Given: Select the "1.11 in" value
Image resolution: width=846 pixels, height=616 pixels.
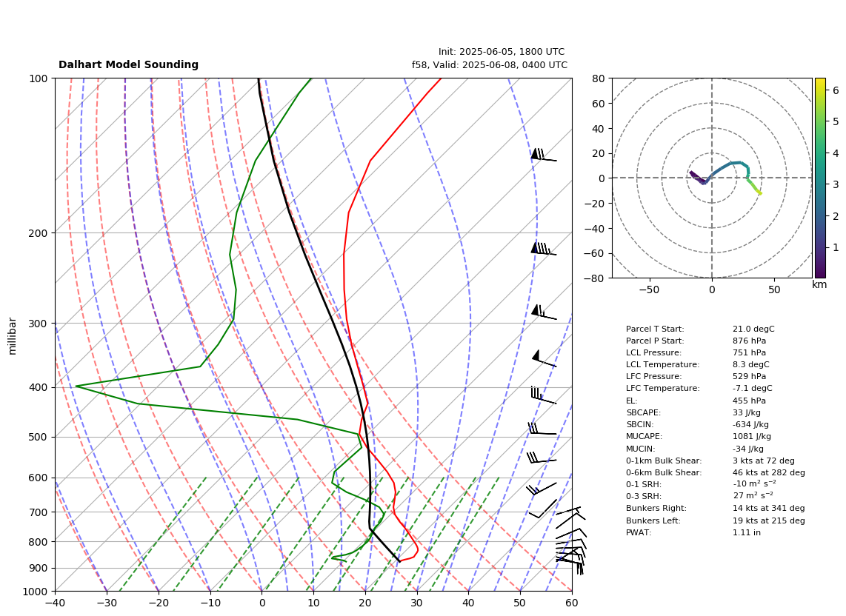Looking at the screenshot, I should point(747,532).
